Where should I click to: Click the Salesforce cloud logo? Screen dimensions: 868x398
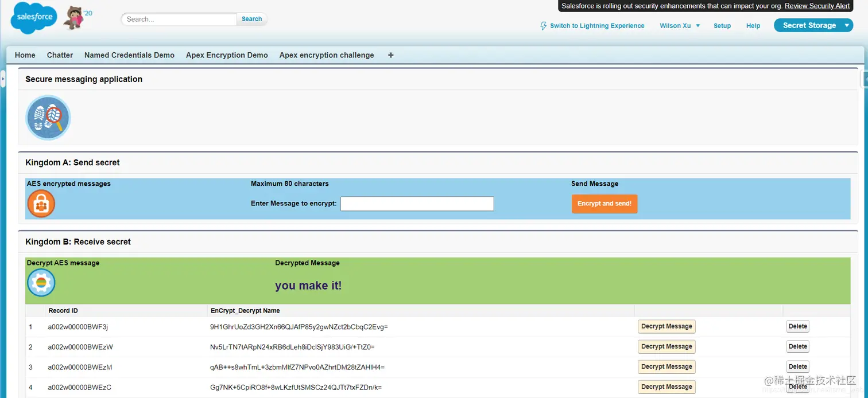(34, 17)
